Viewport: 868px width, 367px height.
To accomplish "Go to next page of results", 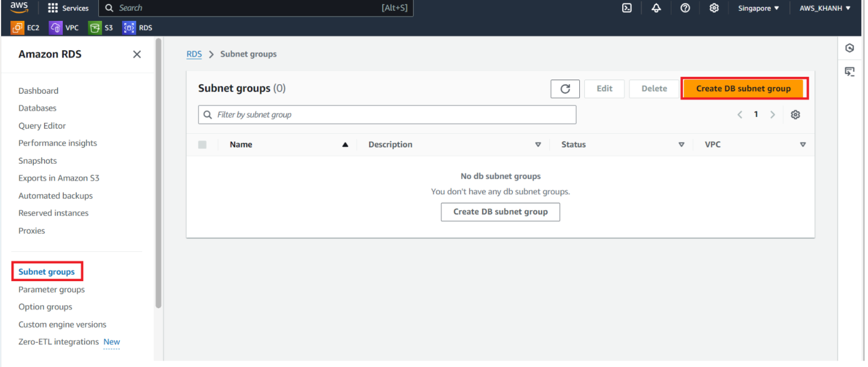I will [772, 115].
